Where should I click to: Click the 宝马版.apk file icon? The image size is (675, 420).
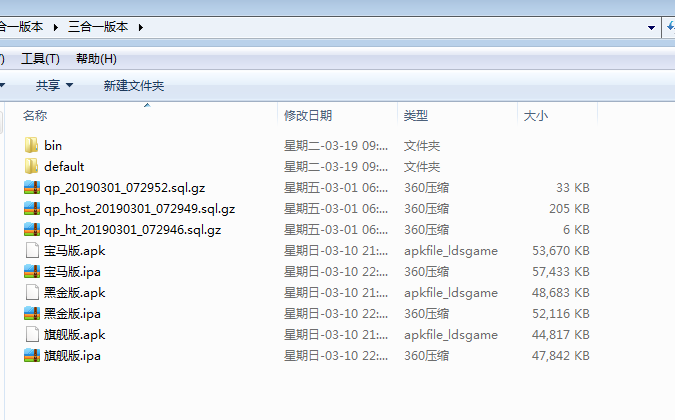click(32, 250)
